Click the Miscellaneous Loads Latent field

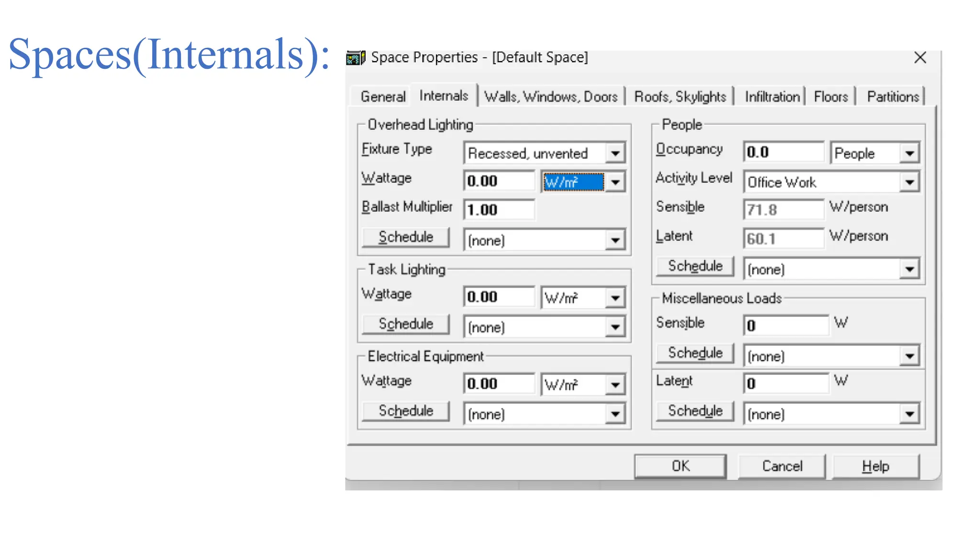(x=786, y=384)
